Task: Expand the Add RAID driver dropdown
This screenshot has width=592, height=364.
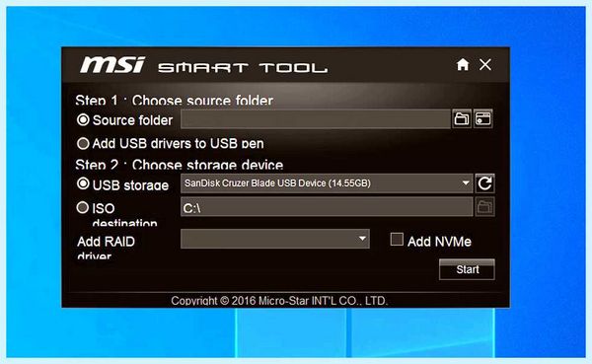Action: coord(275,239)
